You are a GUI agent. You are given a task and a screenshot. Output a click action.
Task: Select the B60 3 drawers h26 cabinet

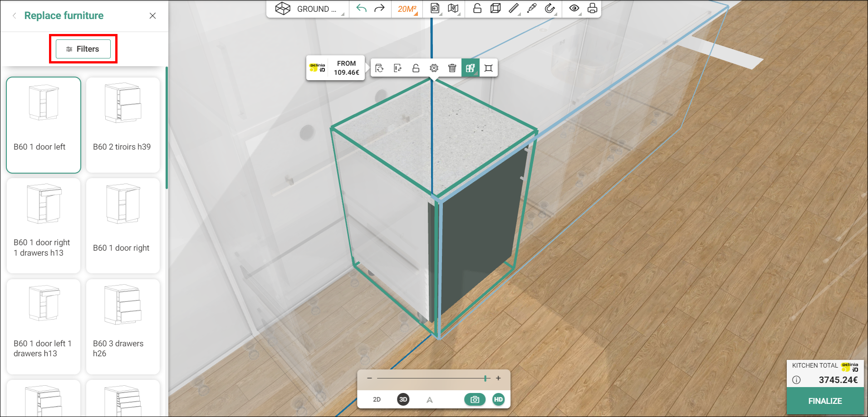click(123, 327)
